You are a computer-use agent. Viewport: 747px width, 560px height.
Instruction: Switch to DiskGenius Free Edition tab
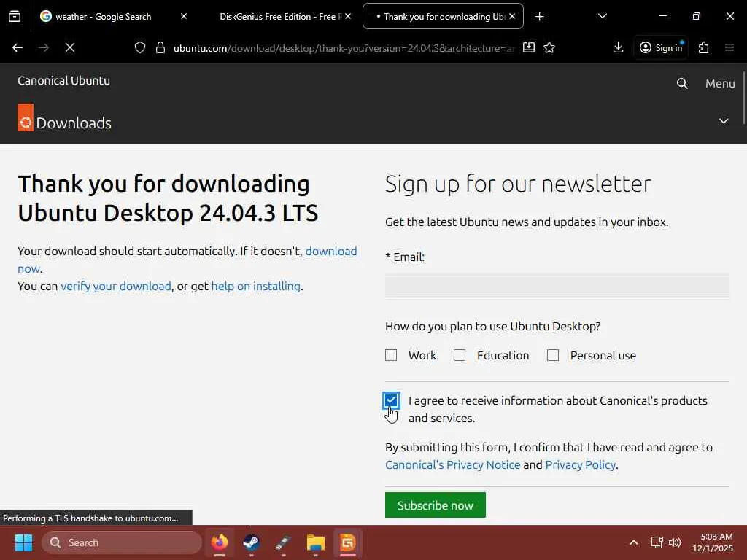(280, 17)
